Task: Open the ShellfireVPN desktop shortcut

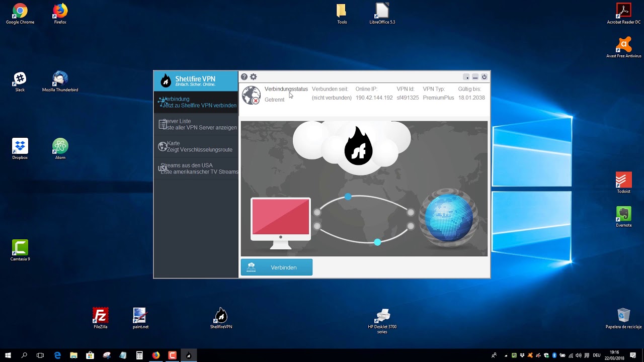Action: click(221, 318)
